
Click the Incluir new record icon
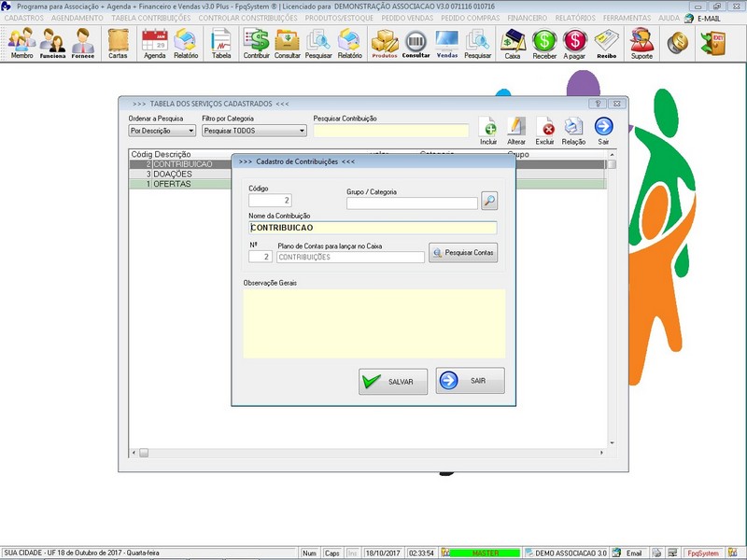click(x=488, y=131)
